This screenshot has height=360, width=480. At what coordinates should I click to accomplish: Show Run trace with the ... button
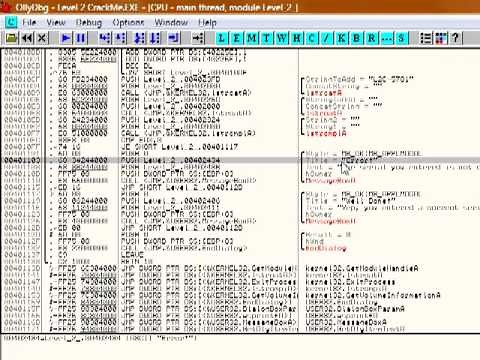click(x=386, y=38)
